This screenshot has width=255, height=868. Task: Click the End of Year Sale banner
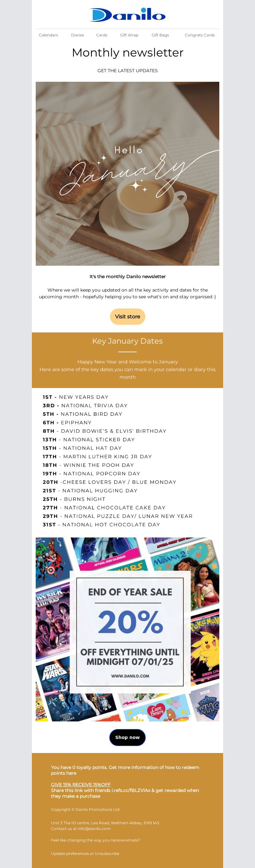[x=127, y=629]
